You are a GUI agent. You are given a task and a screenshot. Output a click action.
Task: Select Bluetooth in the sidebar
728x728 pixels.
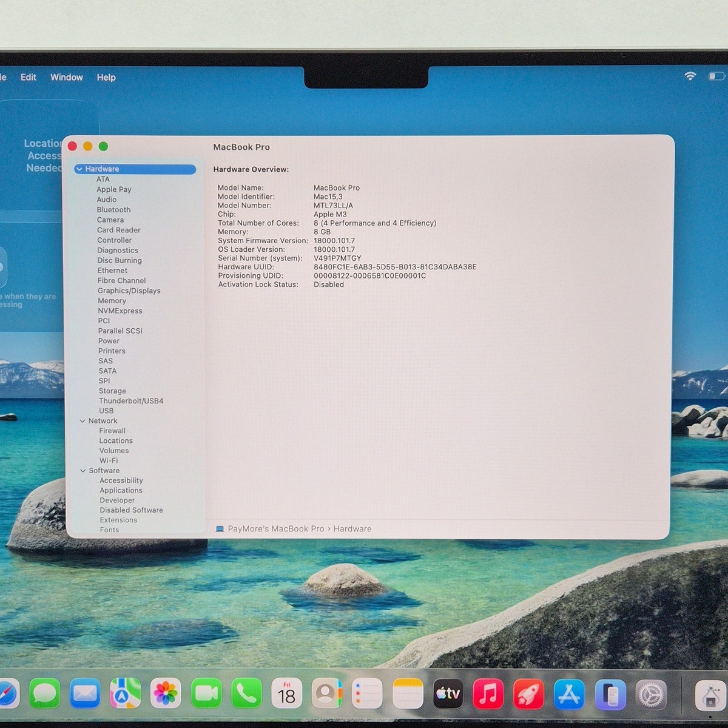coord(113,210)
